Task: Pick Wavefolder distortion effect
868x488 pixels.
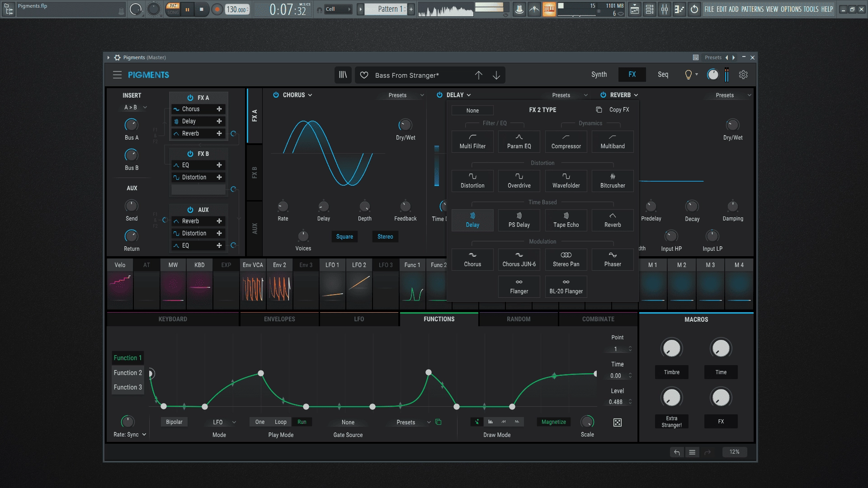Action: point(566,181)
